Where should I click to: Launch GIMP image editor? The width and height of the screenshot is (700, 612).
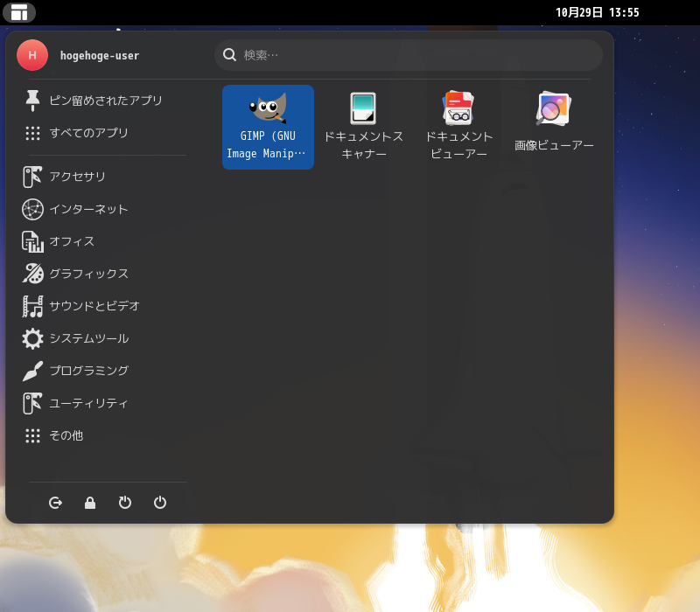click(x=268, y=127)
